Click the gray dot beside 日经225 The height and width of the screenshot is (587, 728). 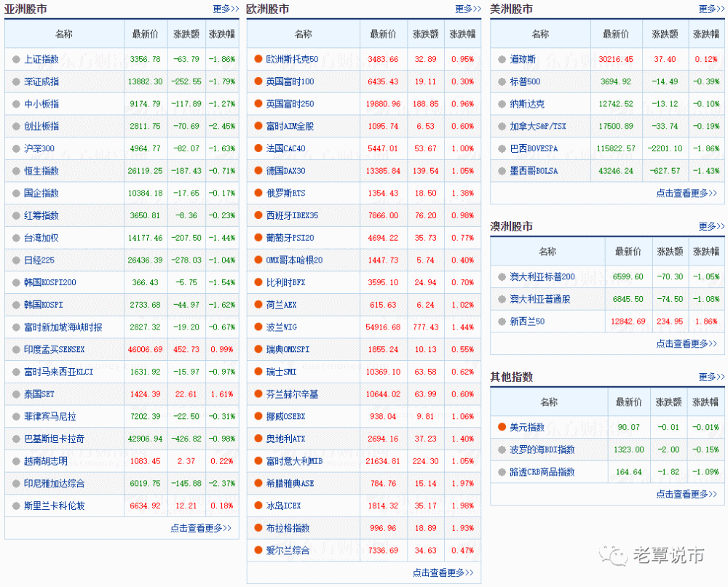[16, 260]
